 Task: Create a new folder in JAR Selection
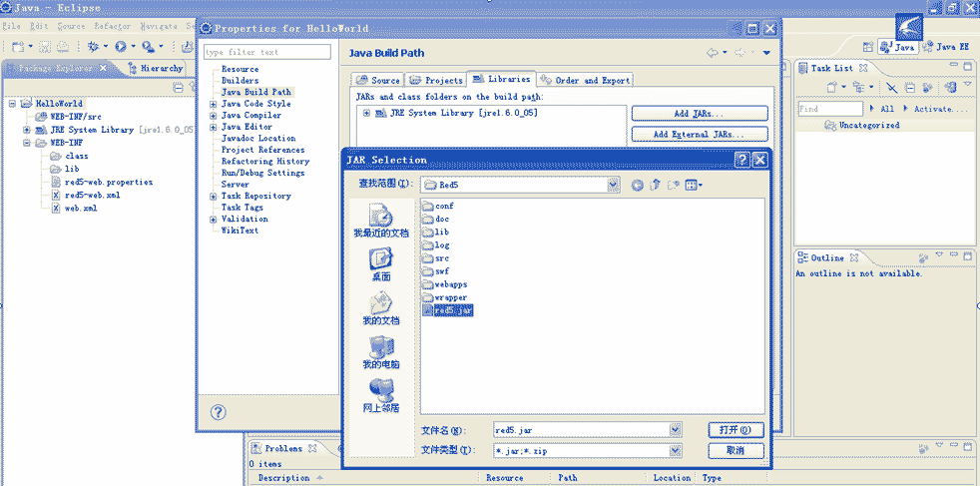click(x=674, y=185)
